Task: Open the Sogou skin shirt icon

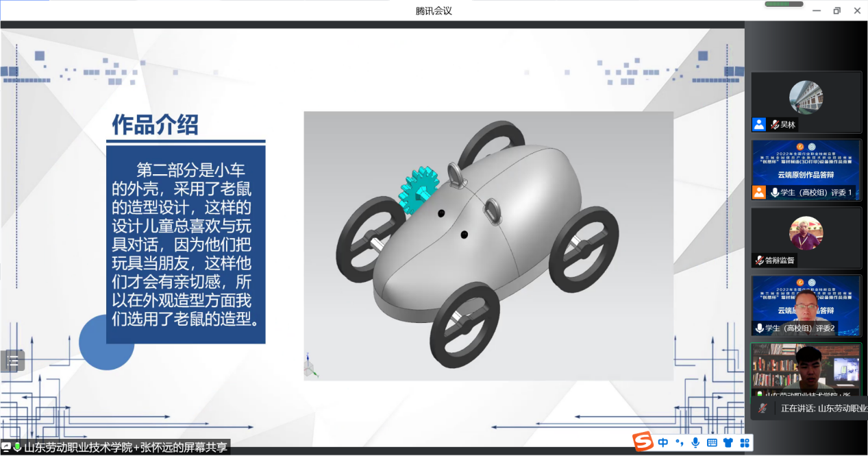Action: [x=728, y=443]
